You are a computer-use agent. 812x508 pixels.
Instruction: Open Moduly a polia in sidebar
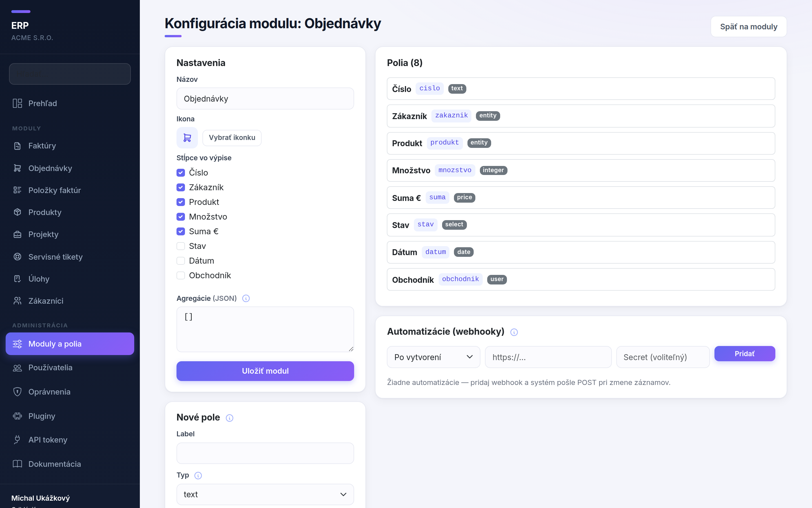70,344
